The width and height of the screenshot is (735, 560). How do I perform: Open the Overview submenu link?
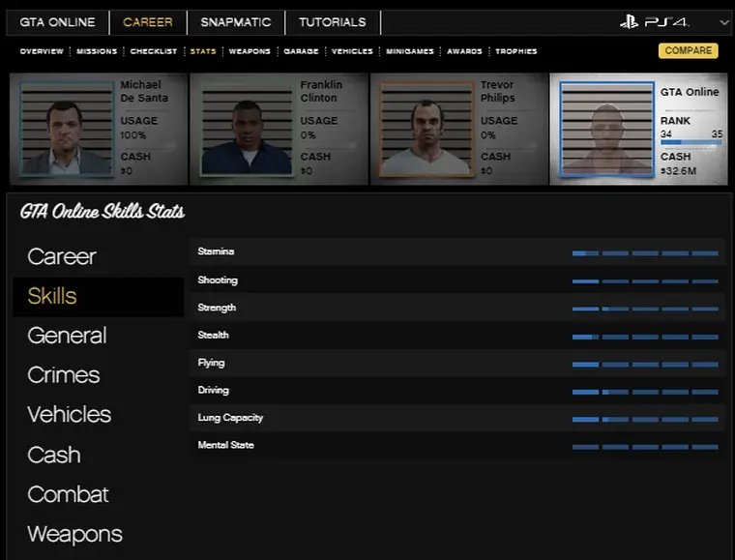pyautogui.click(x=42, y=51)
